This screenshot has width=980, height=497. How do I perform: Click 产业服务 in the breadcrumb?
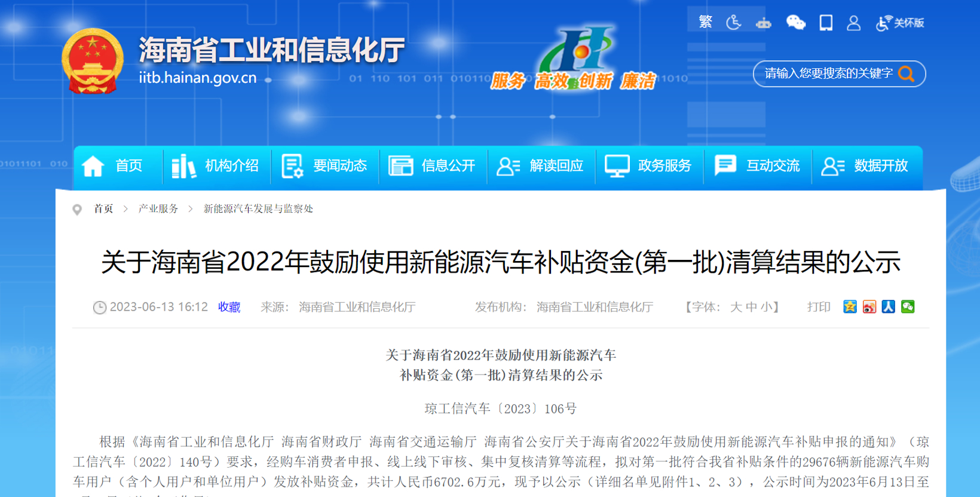pyautogui.click(x=158, y=208)
